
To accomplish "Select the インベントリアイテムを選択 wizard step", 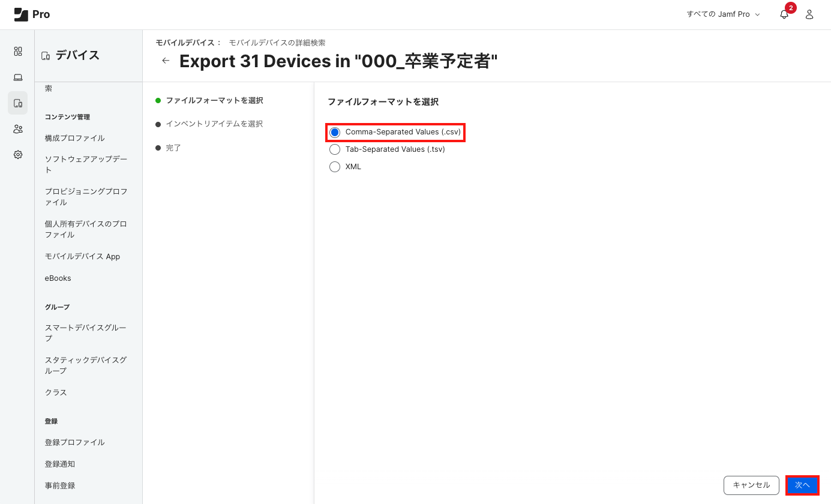I will pyautogui.click(x=214, y=124).
